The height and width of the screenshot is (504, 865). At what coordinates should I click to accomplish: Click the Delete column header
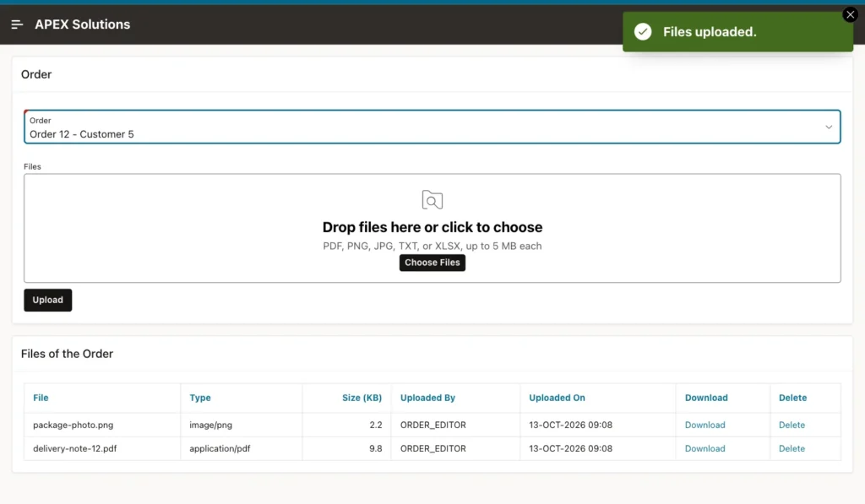coord(792,398)
